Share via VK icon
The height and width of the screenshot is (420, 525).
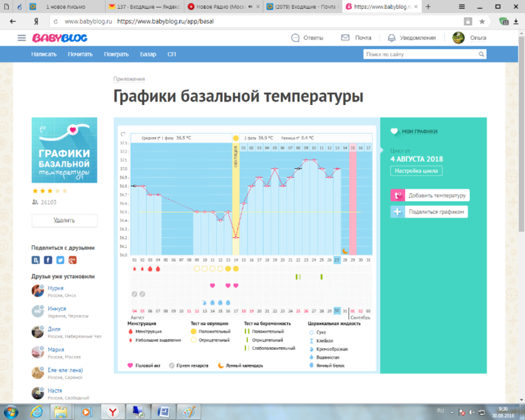[x=36, y=260]
